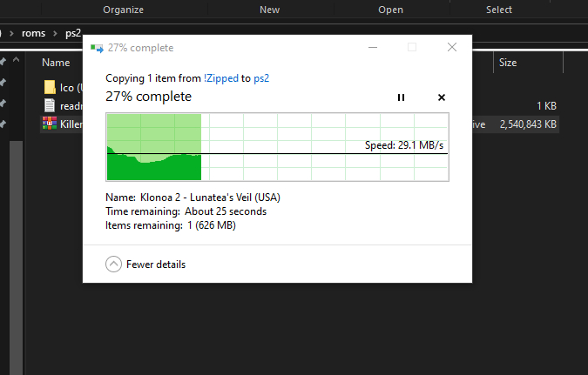
Task: Pause the file copy operation
Action: [401, 97]
